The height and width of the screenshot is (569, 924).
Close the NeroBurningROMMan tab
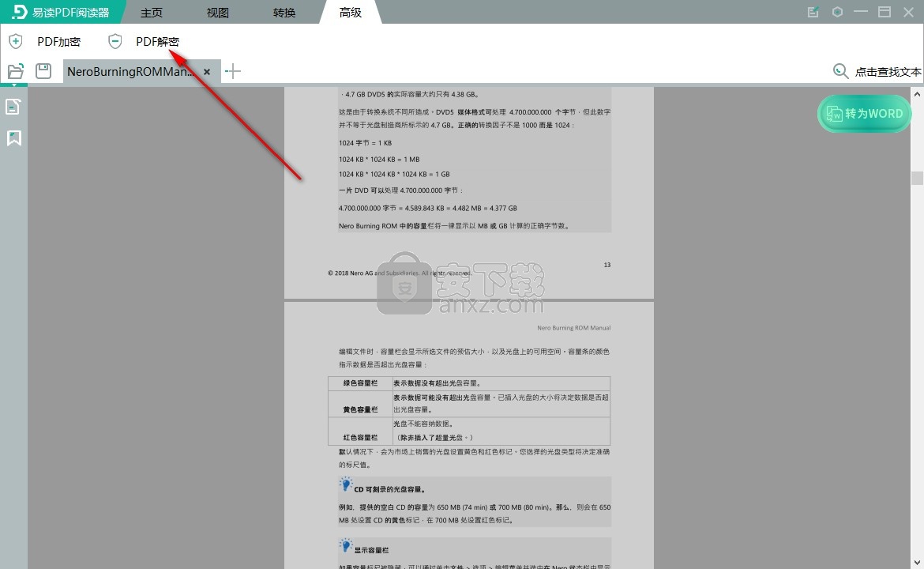coord(207,72)
